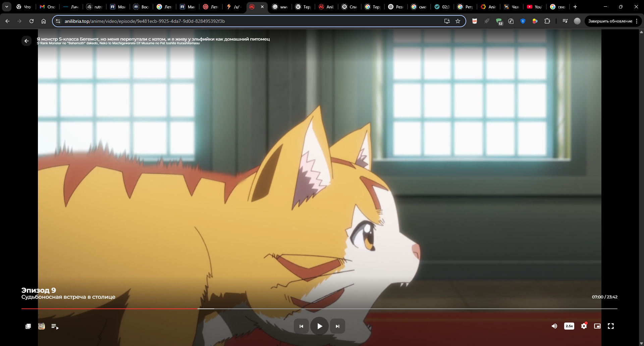
Task: Open the tab search dropdown
Action: click(x=7, y=7)
